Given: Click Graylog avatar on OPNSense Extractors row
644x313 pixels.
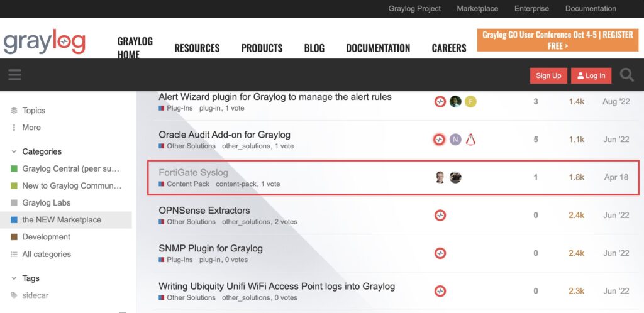Looking at the screenshot, I should tap(440, 216).
